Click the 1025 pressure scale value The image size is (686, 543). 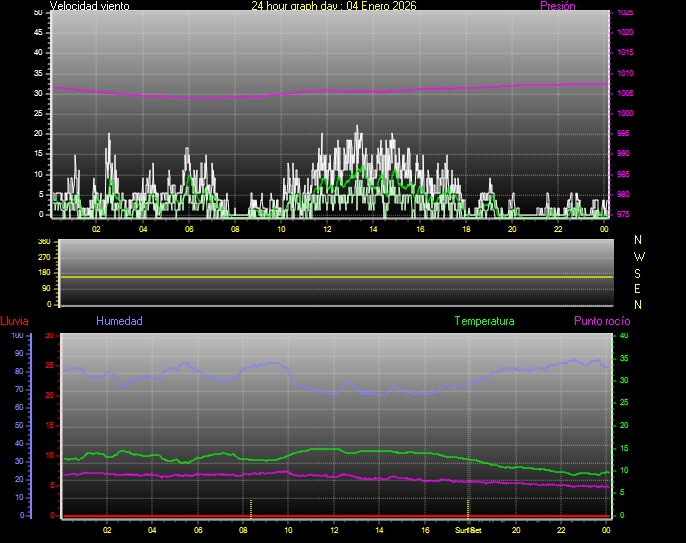[625, 13]
